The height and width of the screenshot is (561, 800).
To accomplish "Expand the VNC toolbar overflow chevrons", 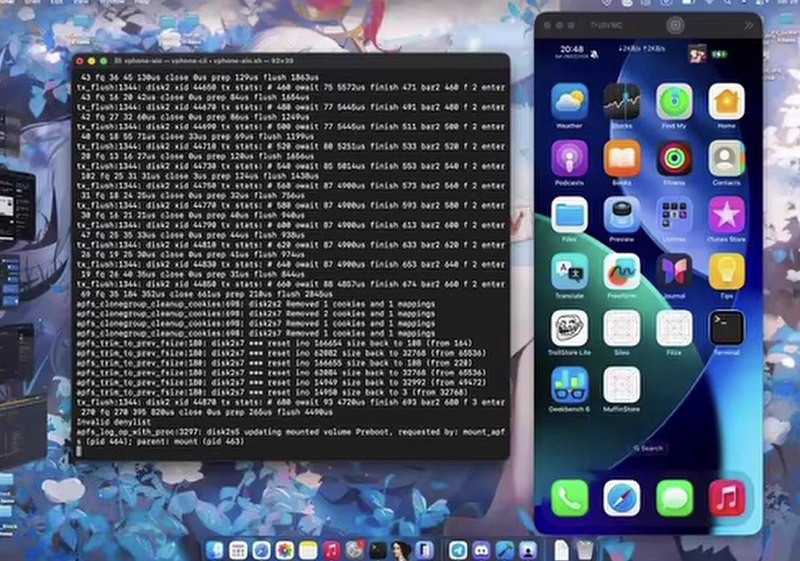I will point(748,26).
